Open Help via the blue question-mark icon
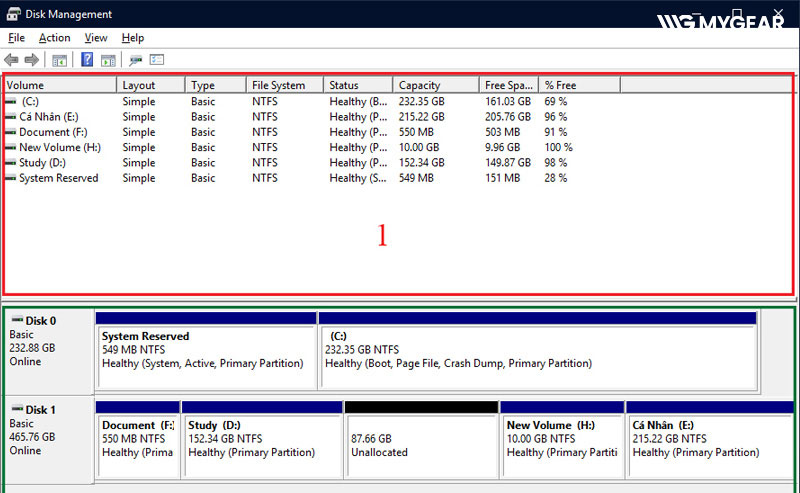 87,60
